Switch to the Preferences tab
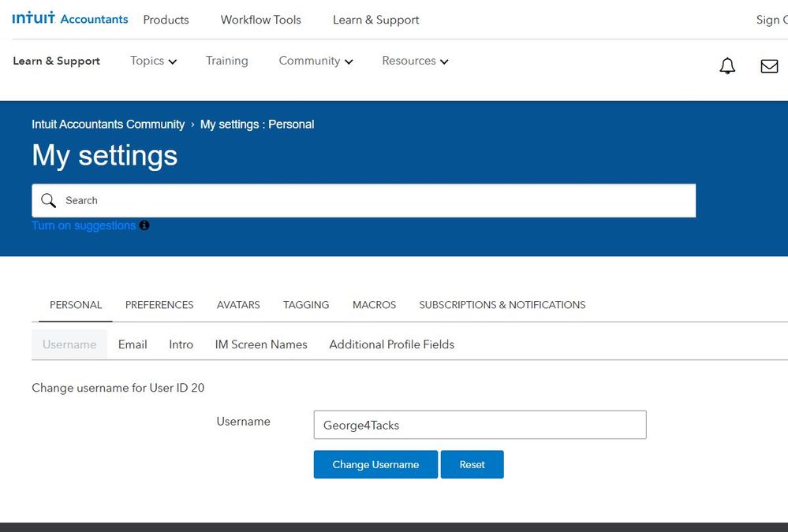Screen dimensions: 788x532 [x=159, y=305]
